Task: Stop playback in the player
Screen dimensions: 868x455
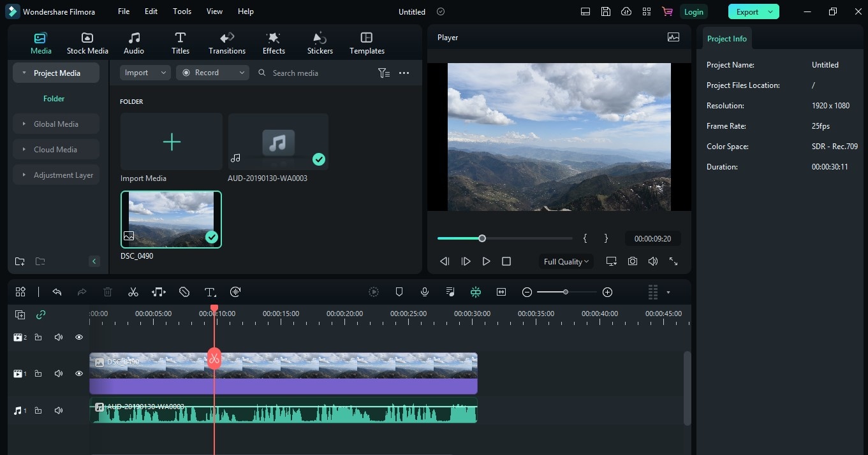Action: [506, 261]
